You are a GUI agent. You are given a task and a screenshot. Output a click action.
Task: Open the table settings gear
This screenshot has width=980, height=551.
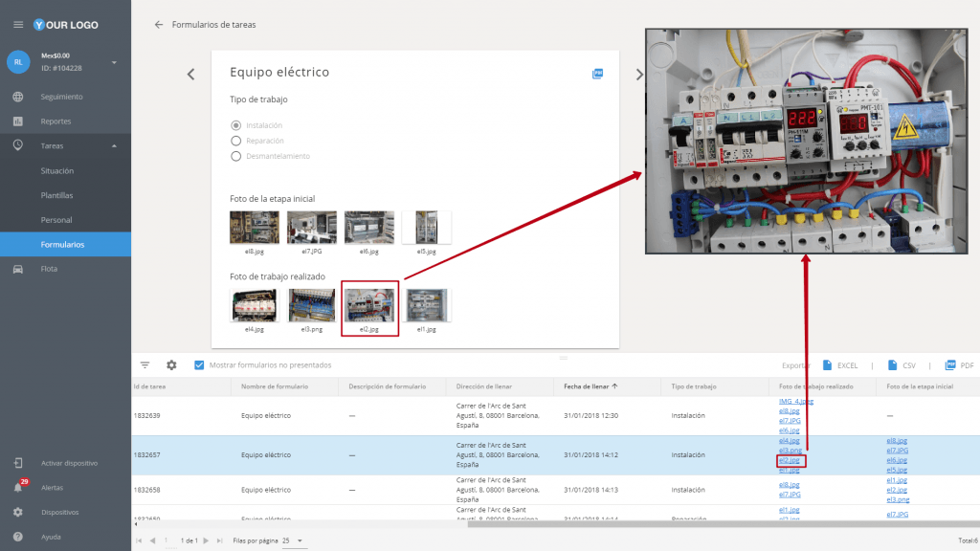pyautogui.click(x=171, y=364)
